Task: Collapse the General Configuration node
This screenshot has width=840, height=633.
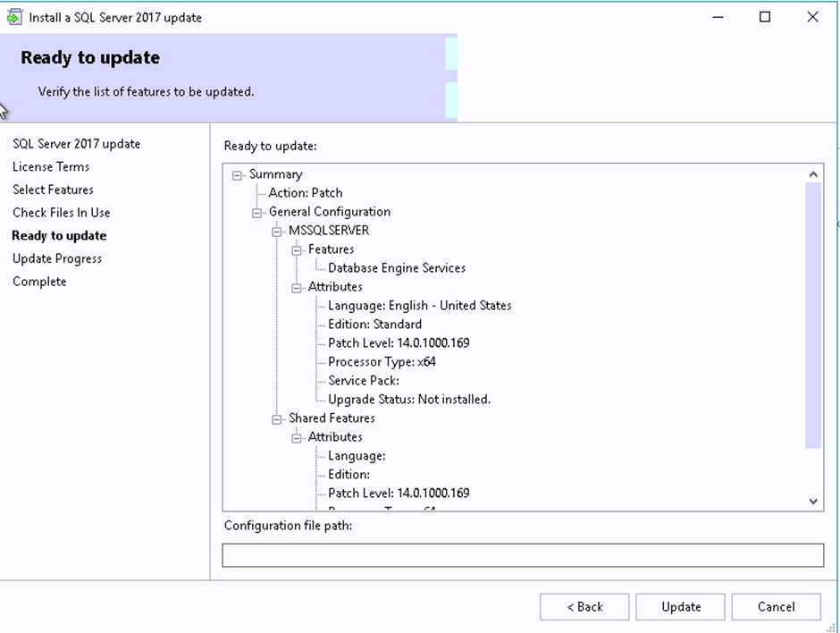Action: [257, 213]
